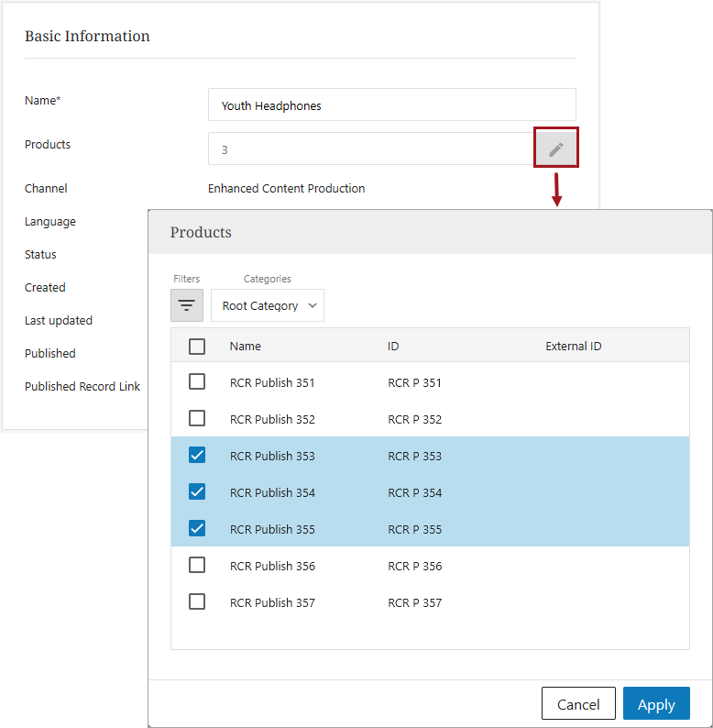
Task: Click the RCR P 356 ID cell
Action: click(414, 566)
